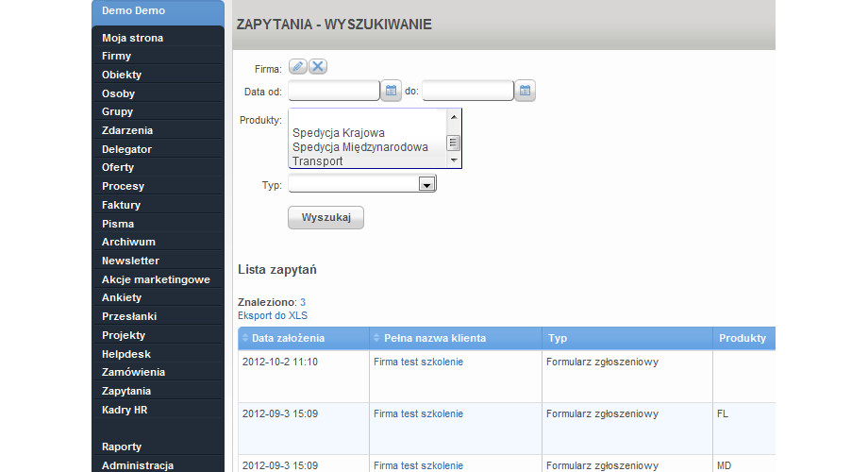This screenshot has width=868, height=472.
Task: Click the Firma edit pencil icon
Action: click(x=298, y=66)
